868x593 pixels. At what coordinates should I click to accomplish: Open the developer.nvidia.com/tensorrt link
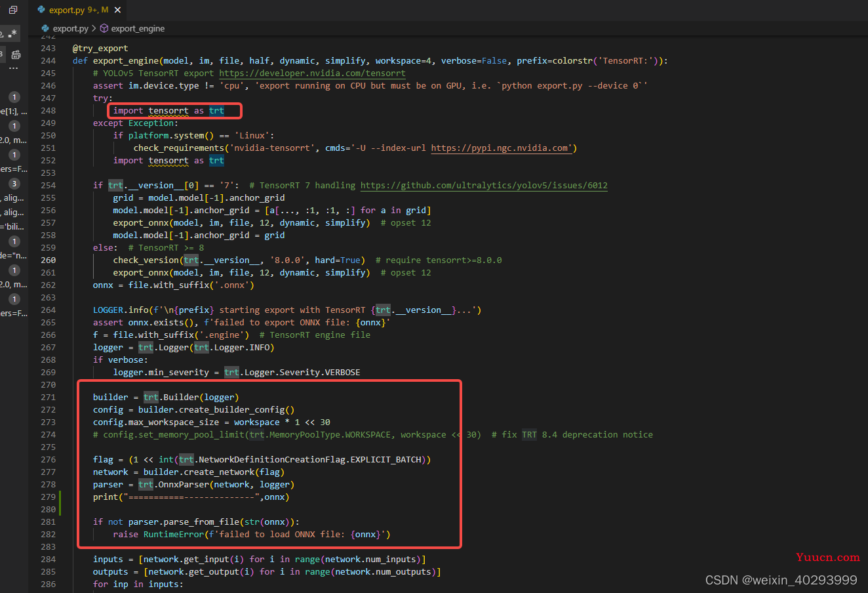(312, 73)
